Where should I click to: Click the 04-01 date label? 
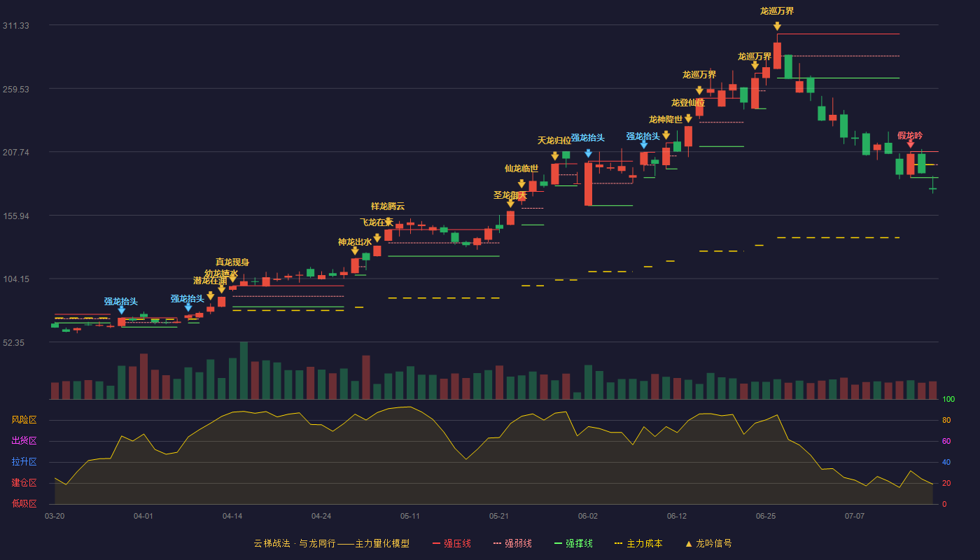click(x=143, y=516)
